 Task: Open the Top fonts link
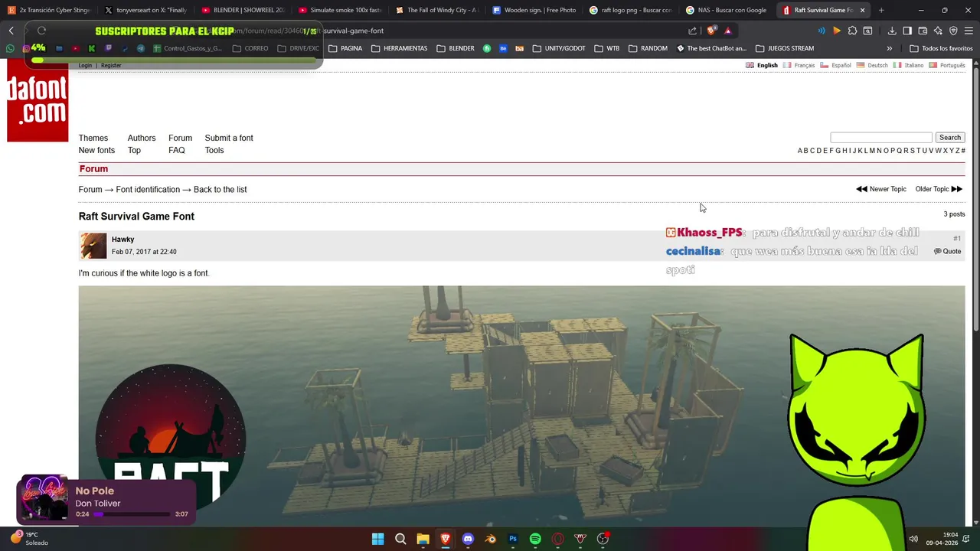(134, 150)
